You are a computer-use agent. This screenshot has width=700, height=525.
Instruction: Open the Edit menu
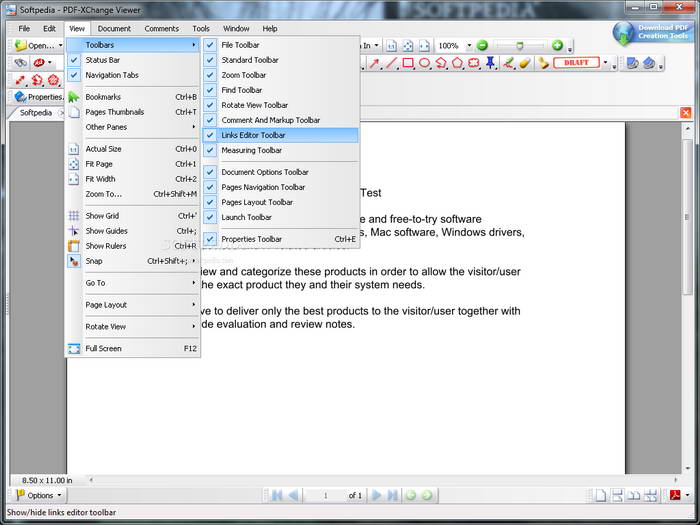point(49,29)
